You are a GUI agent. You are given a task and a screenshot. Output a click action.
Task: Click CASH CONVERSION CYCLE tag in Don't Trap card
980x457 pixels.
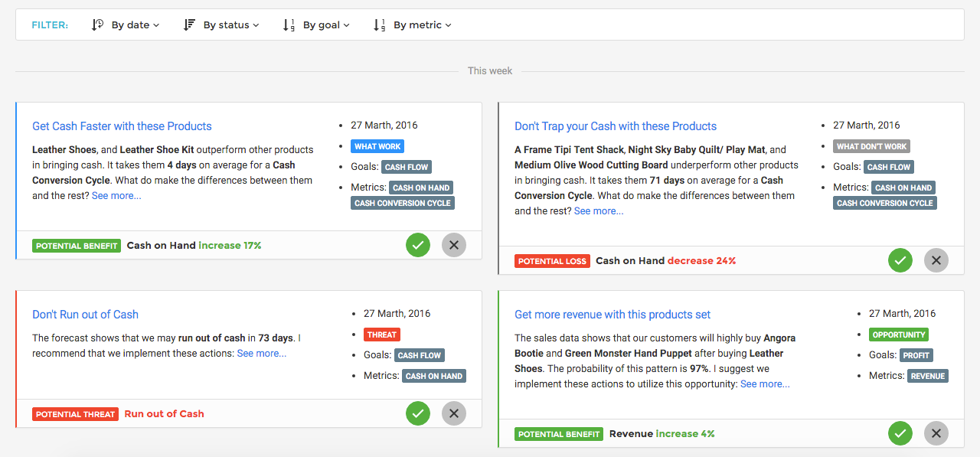coord(885,203)
